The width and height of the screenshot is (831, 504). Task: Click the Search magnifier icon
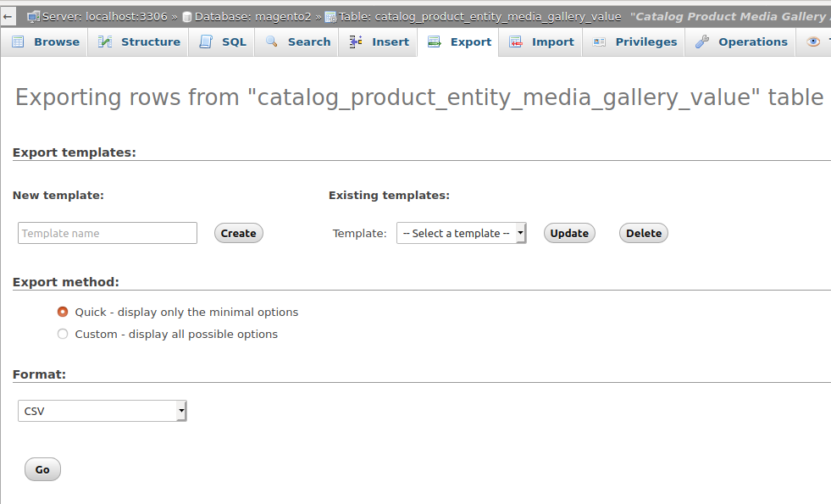272,42
